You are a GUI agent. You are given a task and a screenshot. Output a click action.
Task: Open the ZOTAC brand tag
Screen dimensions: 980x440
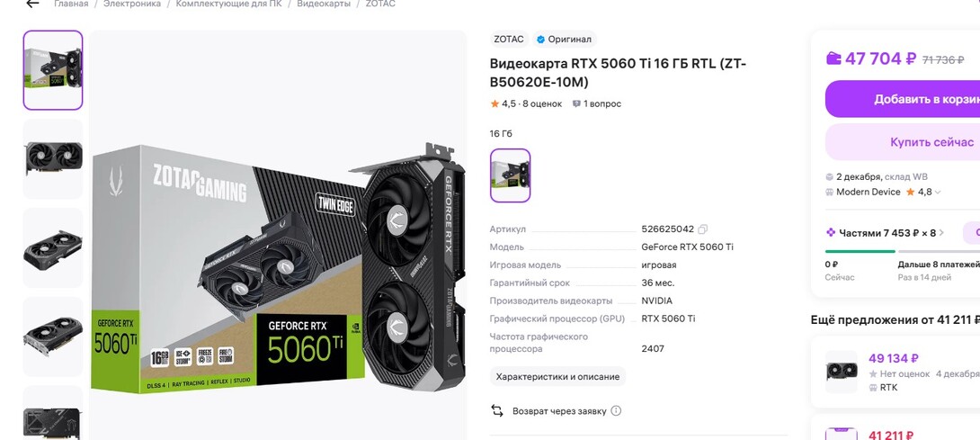click(509, 39)
